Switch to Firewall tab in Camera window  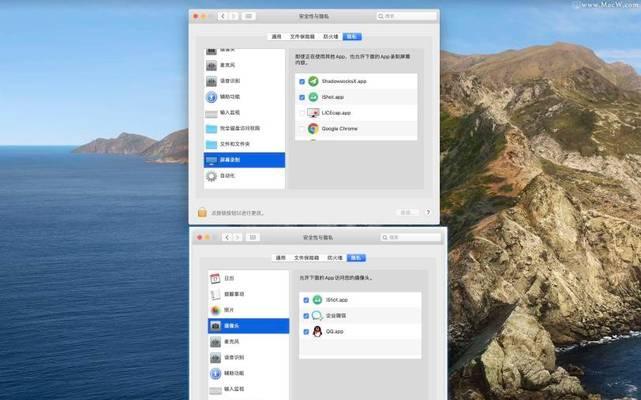335,258
